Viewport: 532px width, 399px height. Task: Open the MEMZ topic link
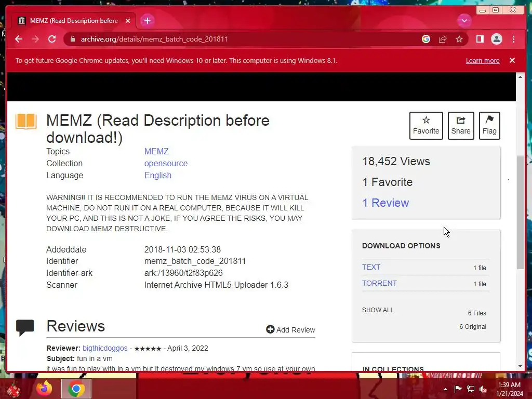pos(156,151)
